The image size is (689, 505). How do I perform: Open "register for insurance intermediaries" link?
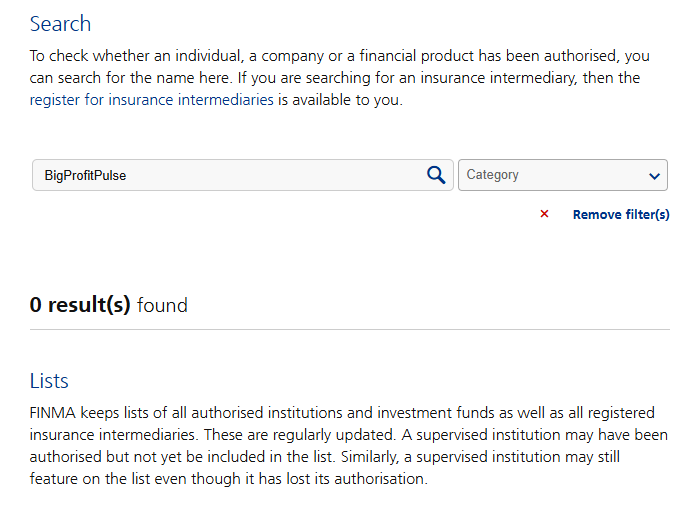[x=151, y=100]
